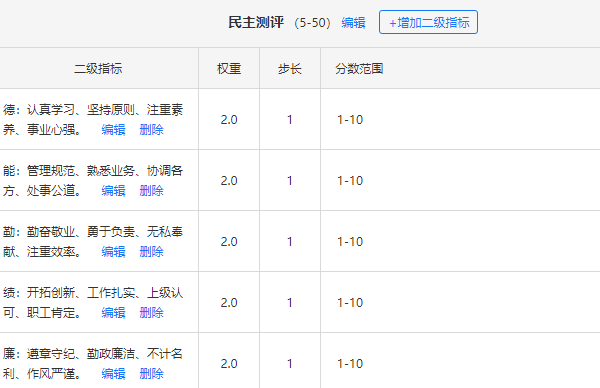
Task: Click the 廉：遵章守纪 indicator description
Action: click(93, 363)
